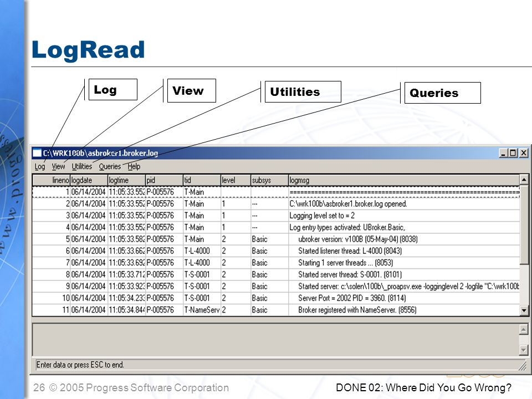Click the tid column header
The width and height of the screenshot is (532, 399).
pyautogui.click(x=202, y=180)
